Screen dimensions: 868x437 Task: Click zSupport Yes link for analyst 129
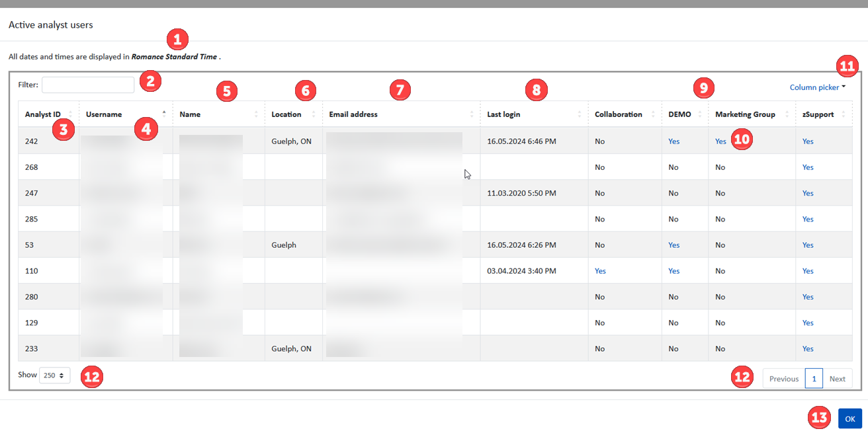(808, 323)
